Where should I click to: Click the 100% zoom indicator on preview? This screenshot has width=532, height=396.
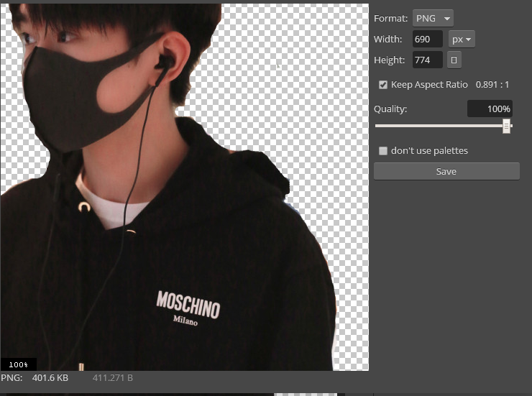[x=18, y=364]
